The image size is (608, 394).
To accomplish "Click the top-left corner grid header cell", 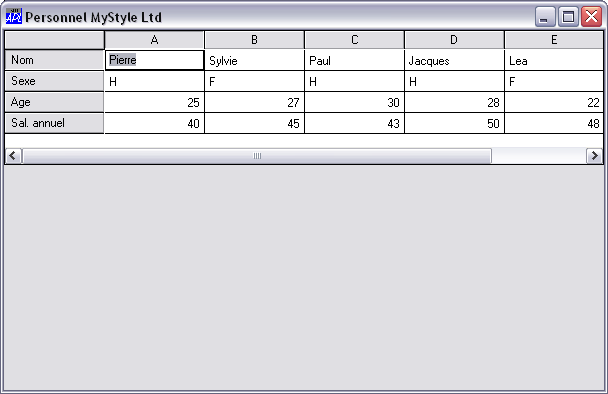I will tap(54, 40).
